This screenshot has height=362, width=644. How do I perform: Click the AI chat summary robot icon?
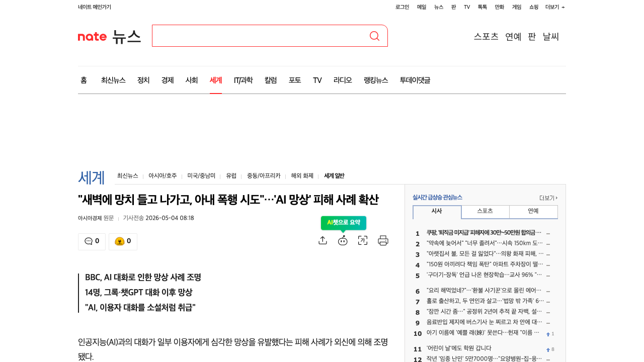(343, 240)
